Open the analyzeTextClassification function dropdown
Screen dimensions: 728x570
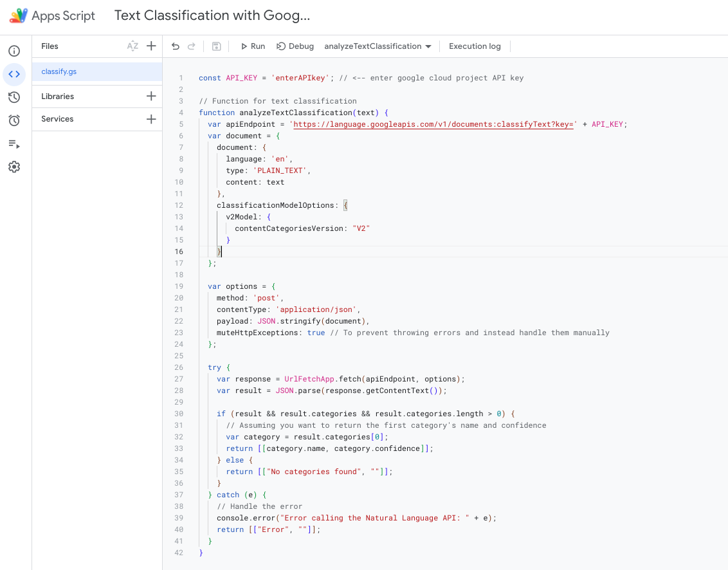point(378,46)
